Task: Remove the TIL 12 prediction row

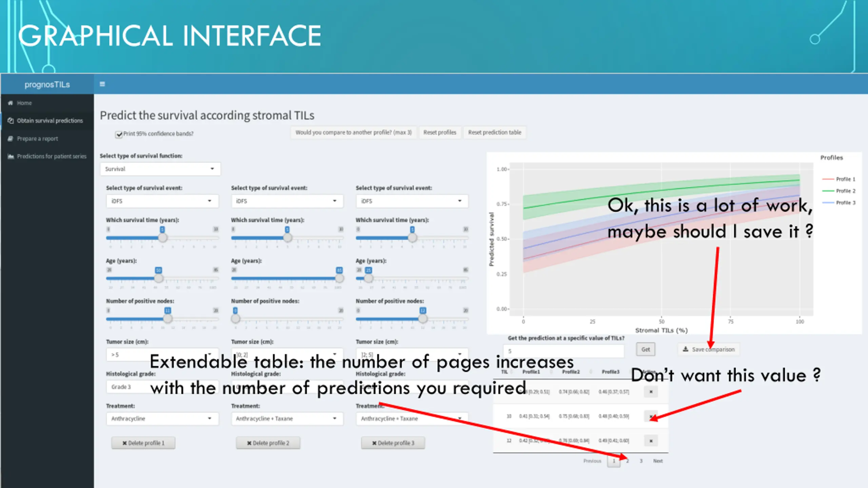Action: pos(651,441)
